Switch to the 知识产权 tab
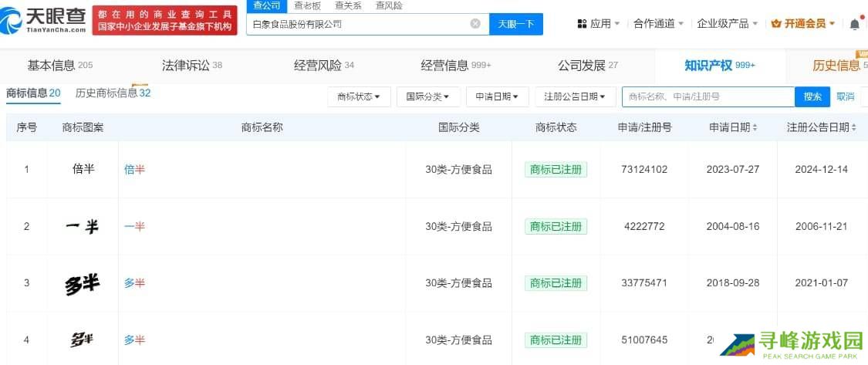This screenshot has width=868, height=365. 720,66
